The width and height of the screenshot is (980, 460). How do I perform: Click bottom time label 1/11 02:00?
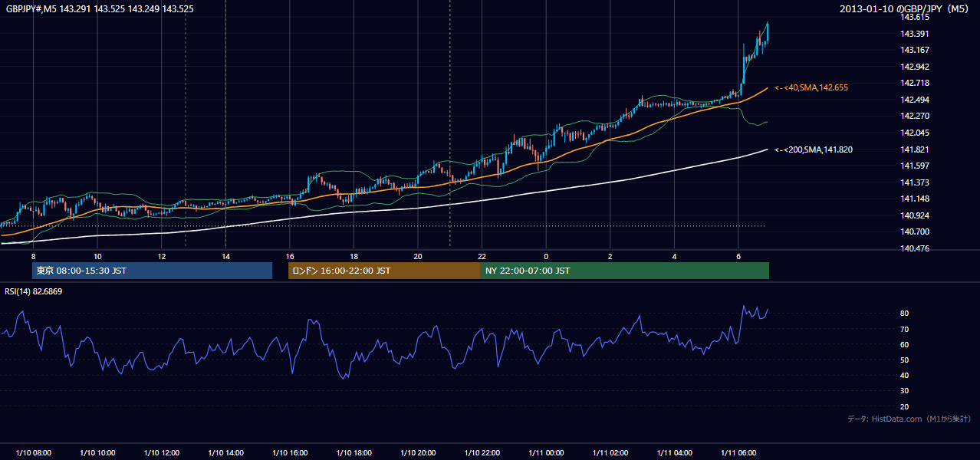point(610,453)
